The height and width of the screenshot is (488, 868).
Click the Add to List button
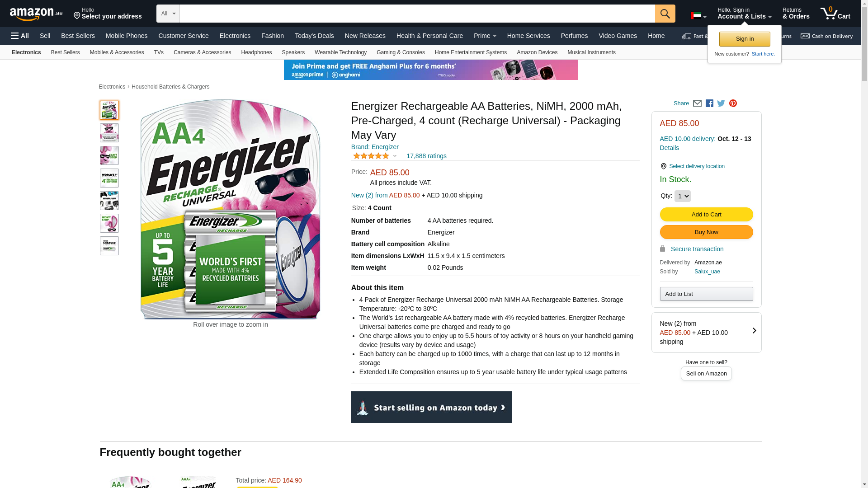pyautogui.click(x=706, y=294)
